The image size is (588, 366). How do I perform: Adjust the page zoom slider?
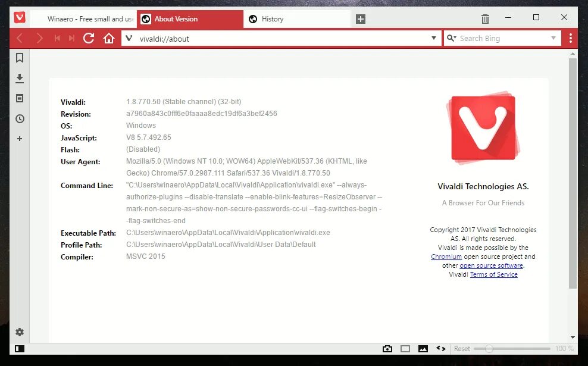(x=512, y=349)
